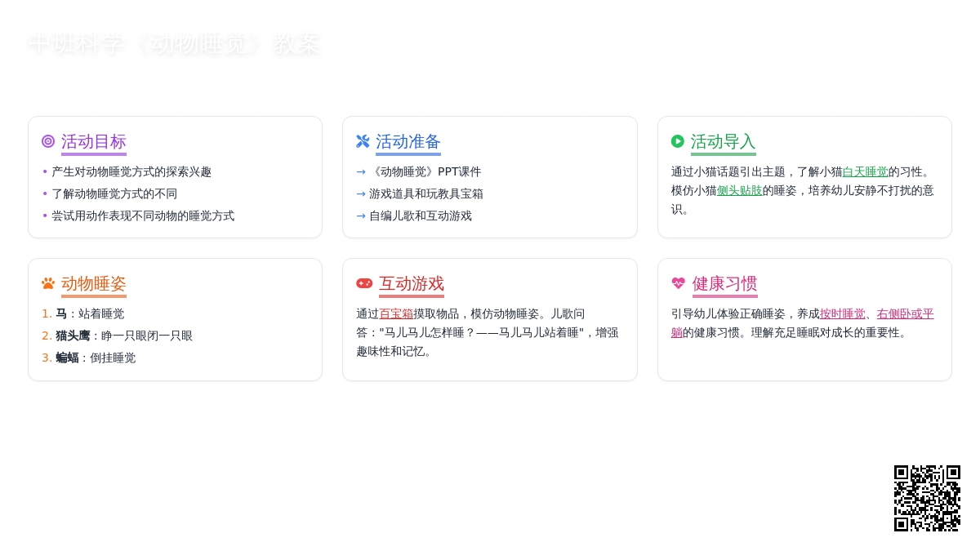Click the 百宝箱 link
The image size is (980, 551).
(x=396, y=313)
